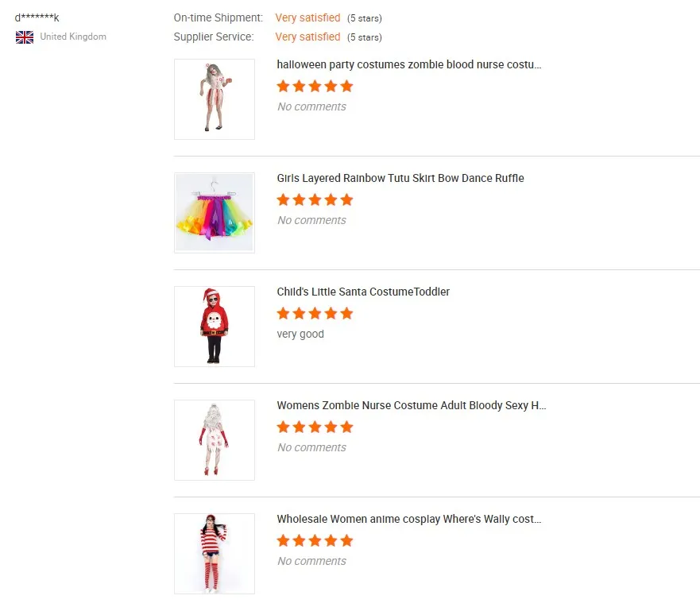Click the reviewer name d*******k

tap(37, 17)
